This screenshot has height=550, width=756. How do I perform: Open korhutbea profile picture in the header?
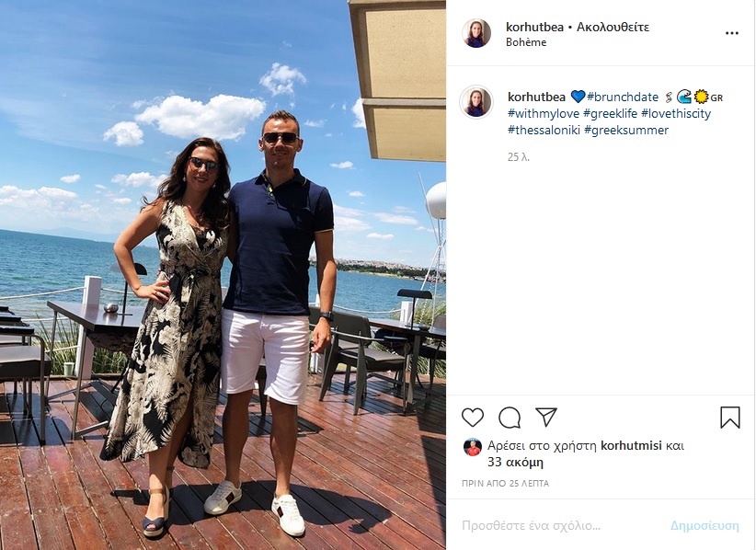[x=476, y=34]
